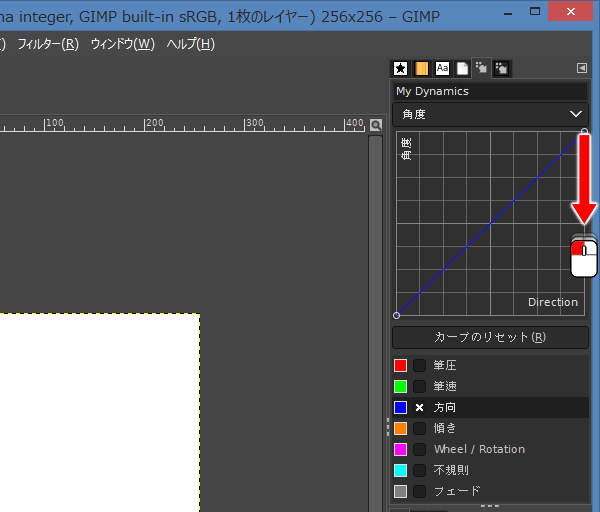Click the curve's bottom-left control point
The width and height of the screenshot is (600, 512).
pos(397,315)
